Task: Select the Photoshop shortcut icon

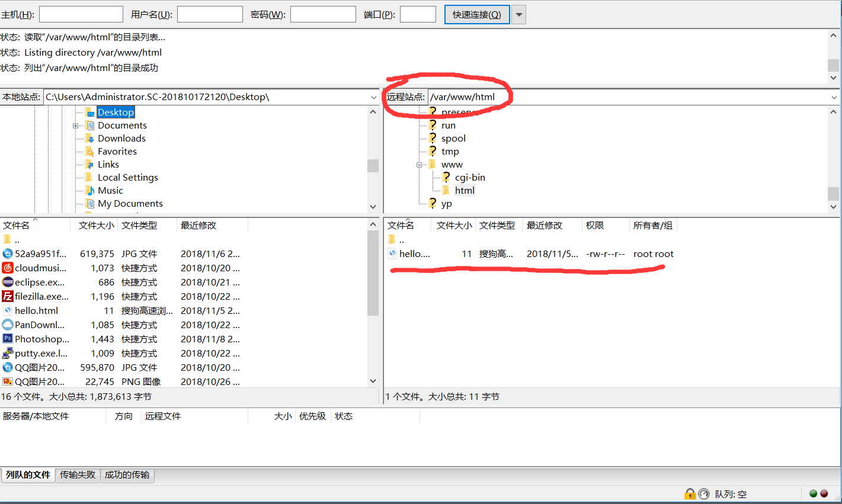Action: coord(8,339)
